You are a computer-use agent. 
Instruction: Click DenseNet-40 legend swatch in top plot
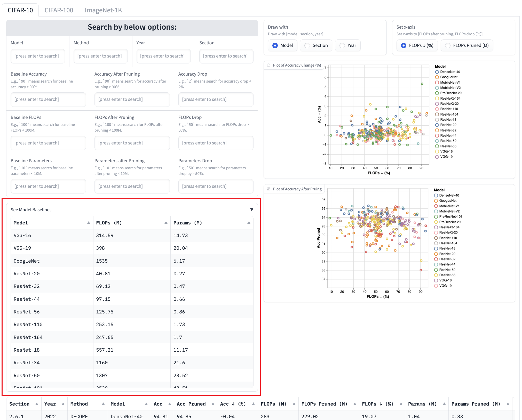[437, 72]
